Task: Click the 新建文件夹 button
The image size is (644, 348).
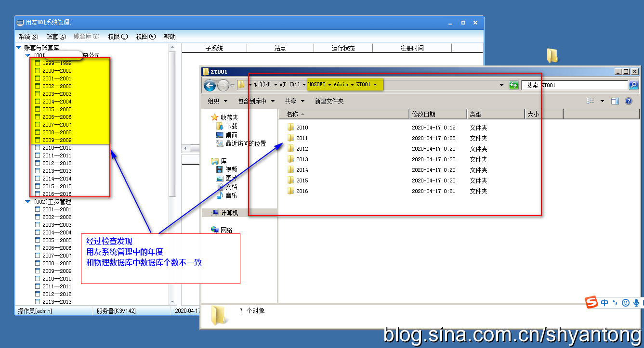Action: (329, 101)
